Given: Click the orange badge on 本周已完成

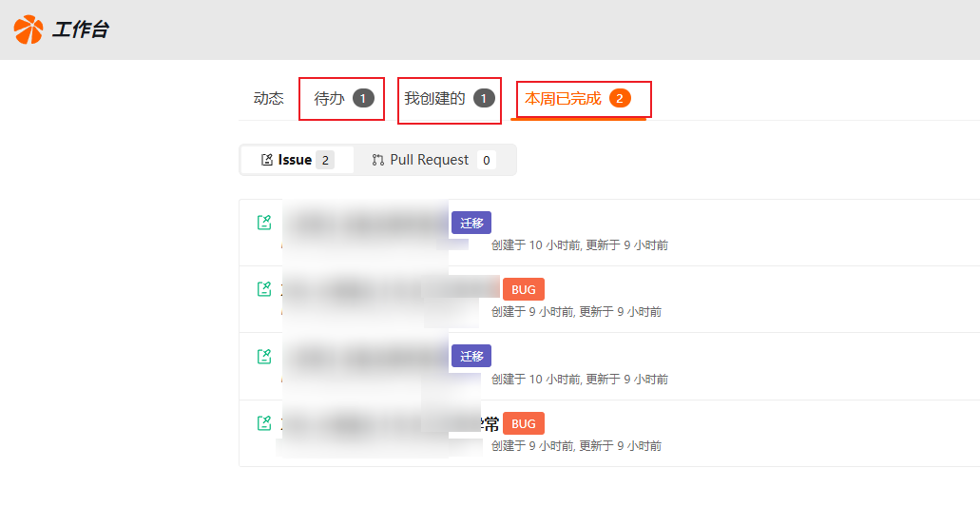Looking at the screenshot, I should (x=620, y=99).
